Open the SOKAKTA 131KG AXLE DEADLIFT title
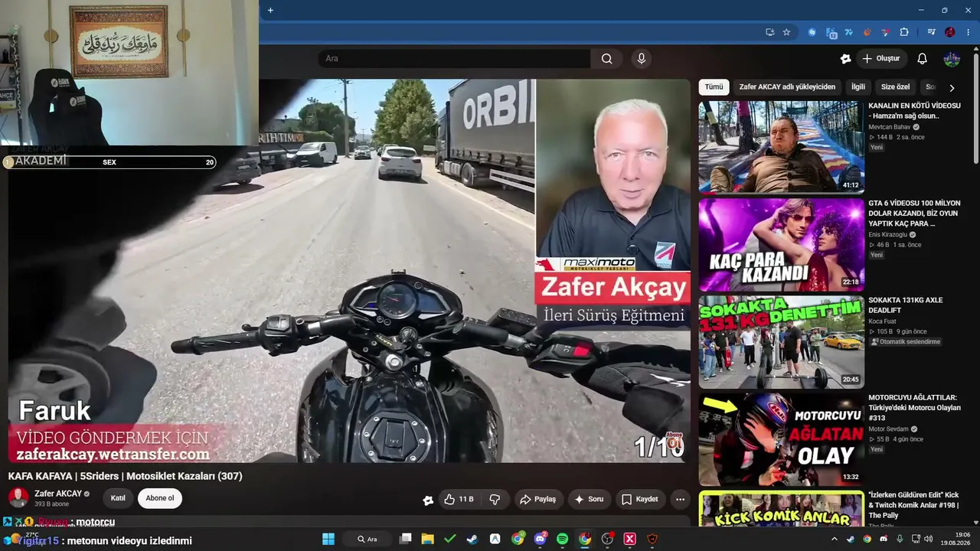This screenshot has height=551, width=980. [906, 305]
